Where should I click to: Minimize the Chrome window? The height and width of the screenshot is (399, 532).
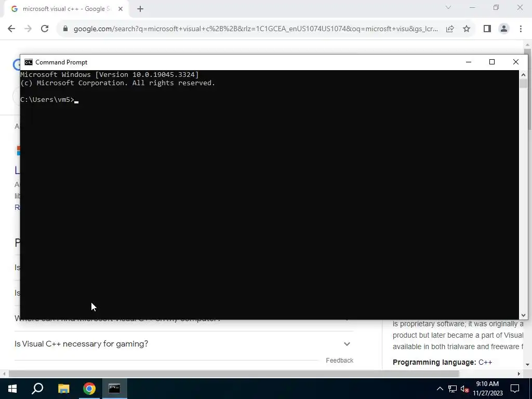point(472,7)
